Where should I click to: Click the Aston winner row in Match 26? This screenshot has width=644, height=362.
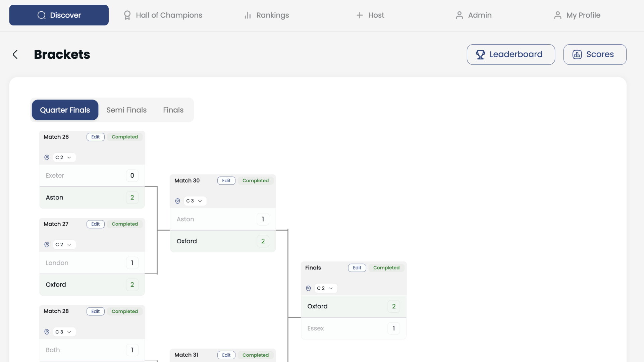pos(92,197)
